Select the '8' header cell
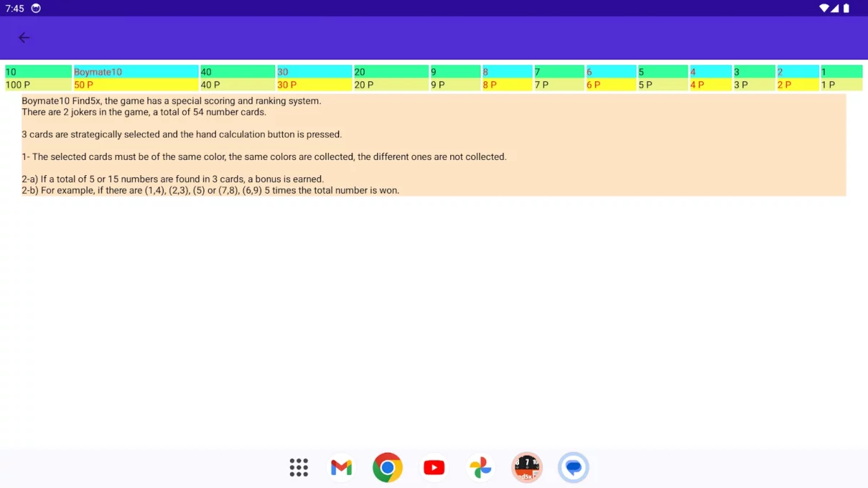The height and width of the screenshot is (488, 868). 508,72
